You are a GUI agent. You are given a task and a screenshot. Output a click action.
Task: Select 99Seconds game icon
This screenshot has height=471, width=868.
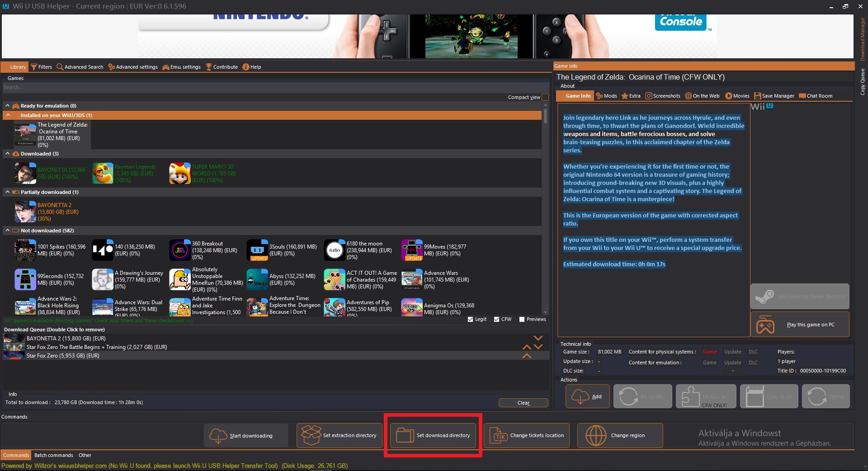coord(25,279)
